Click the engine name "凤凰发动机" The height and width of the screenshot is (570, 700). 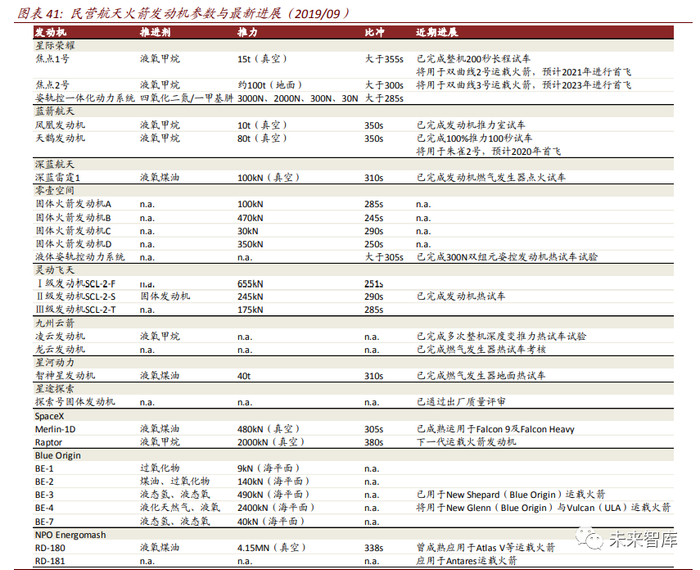coord(60,125)
